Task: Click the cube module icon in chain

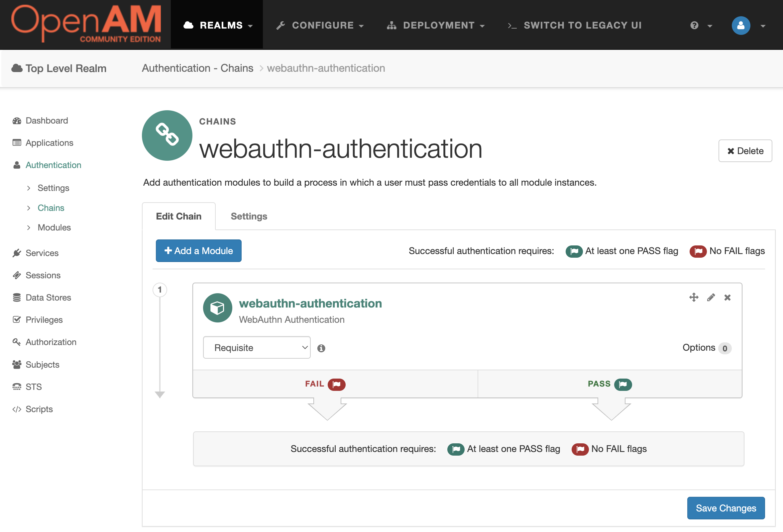Action: coord(217,307)
